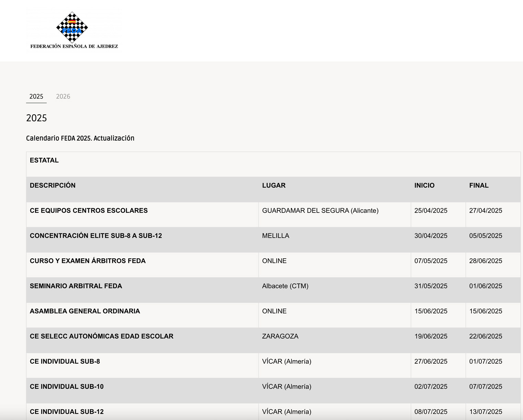Image resolution: width=523 pixels, height=420 pixels.
Task: Click VÍCAR (Almería) in the SUB-10 row
Action: [287, 386]
